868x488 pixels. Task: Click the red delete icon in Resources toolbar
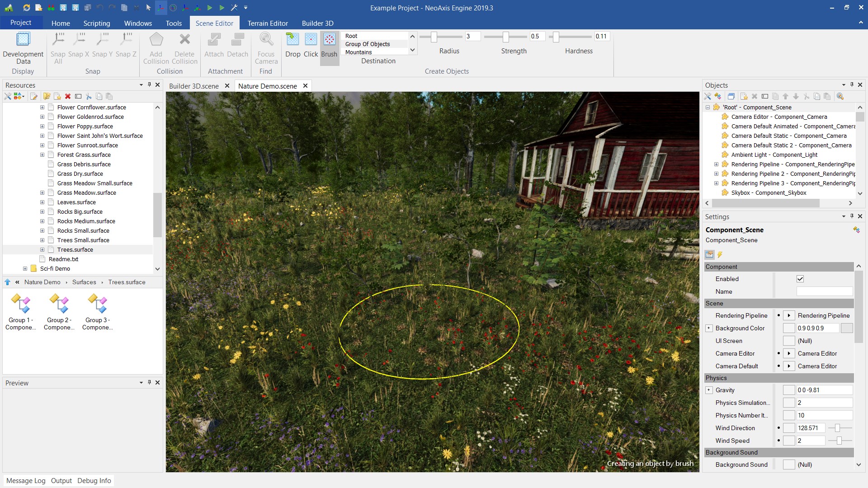[68, 96]
